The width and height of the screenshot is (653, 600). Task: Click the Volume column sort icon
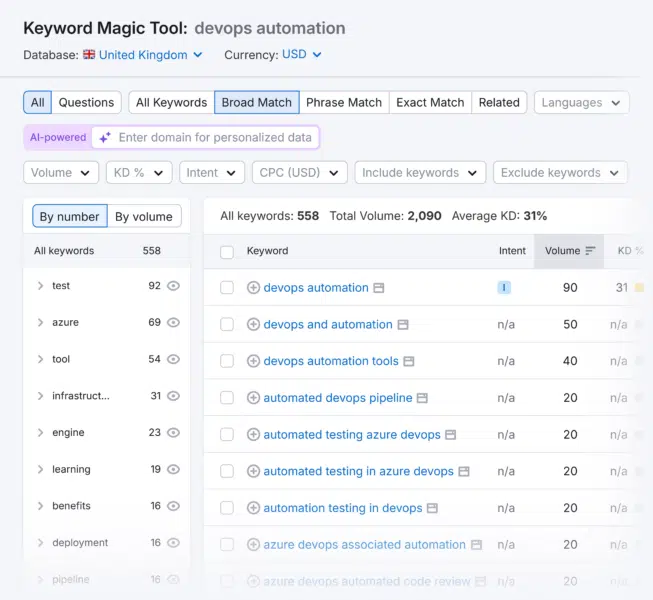pyautogui.click(x=591, y=251)
